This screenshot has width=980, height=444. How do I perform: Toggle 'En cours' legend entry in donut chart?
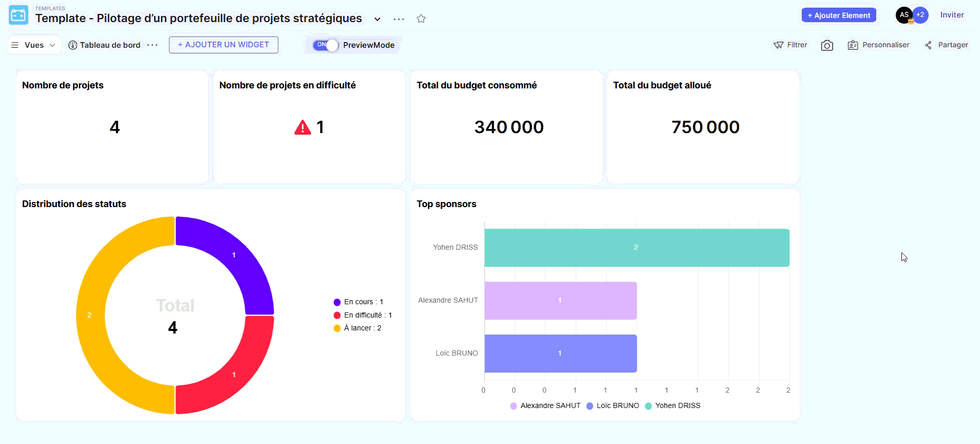pyautogui.click(x=358, y=302)
